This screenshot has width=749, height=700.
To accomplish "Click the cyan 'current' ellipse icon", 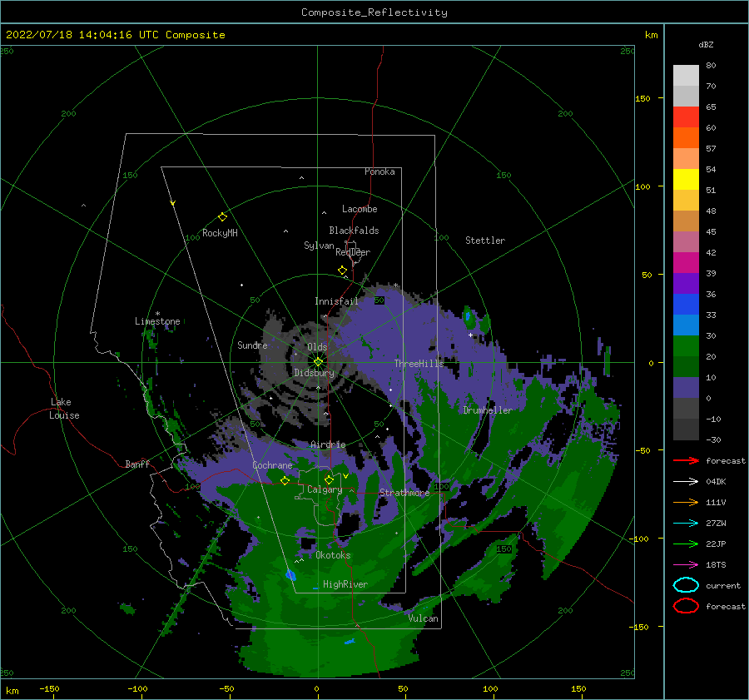I will 686,585.
